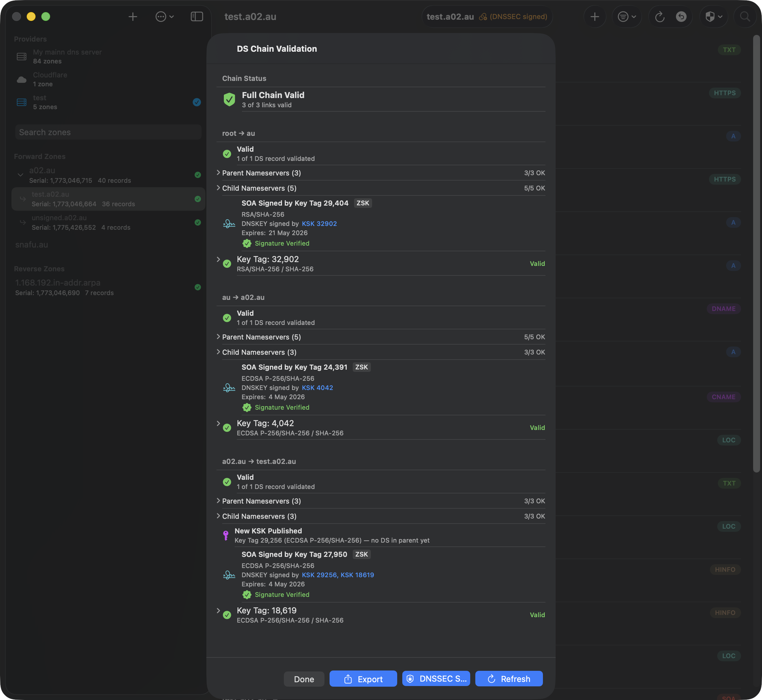Click the signature icon beside Key Tag 24,391
The width and height of the screenshot is (762, 700).
click(x=229, y=387)
